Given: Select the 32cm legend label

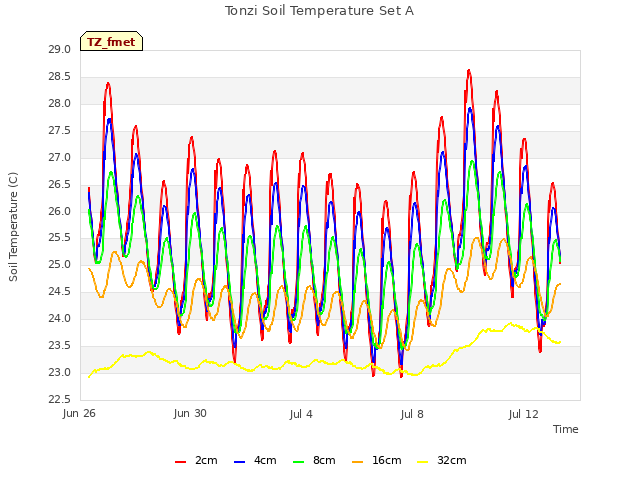Looking at the screenshot, I should point(452,460).
